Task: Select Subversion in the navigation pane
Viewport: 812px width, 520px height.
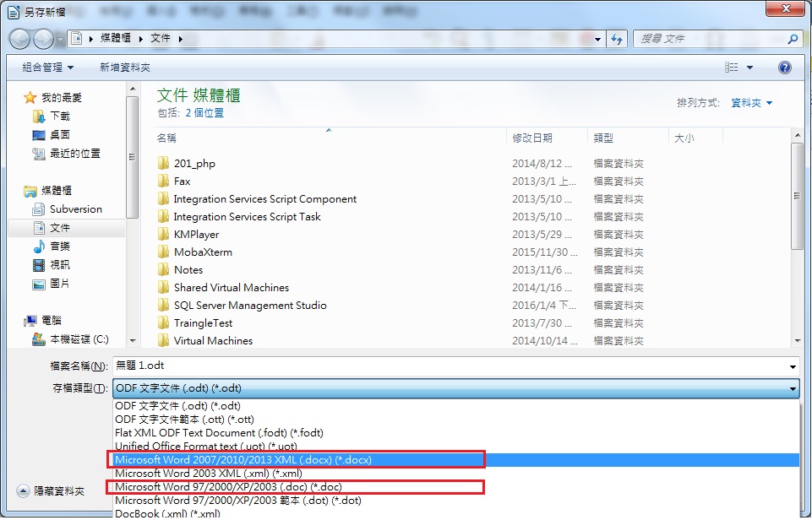Action: [x=75, y=209]
